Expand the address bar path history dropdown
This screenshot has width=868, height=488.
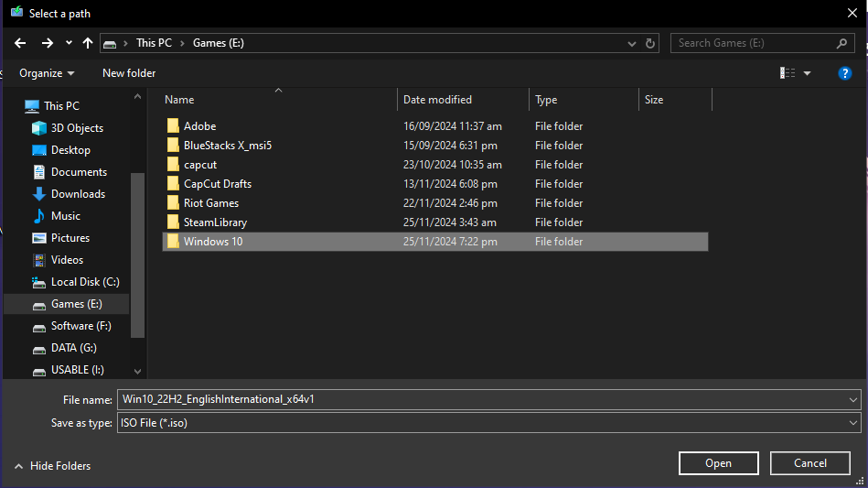tap(632, 43)
